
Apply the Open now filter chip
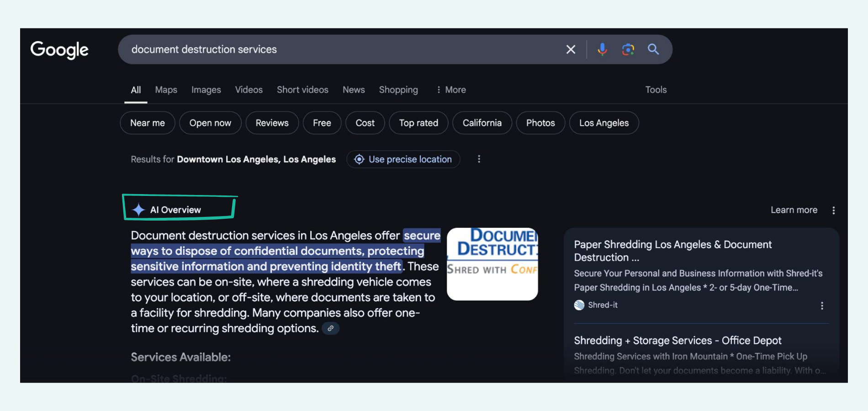coord(210,123)
